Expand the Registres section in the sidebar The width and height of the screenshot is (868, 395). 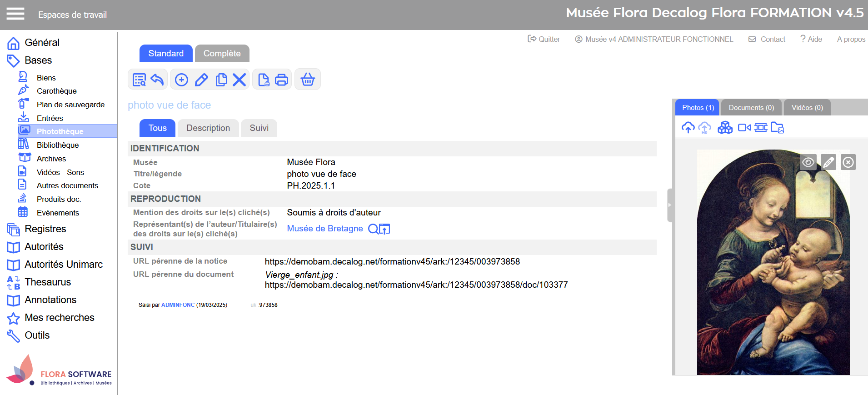pyautogui.click(x=45, y=229)
